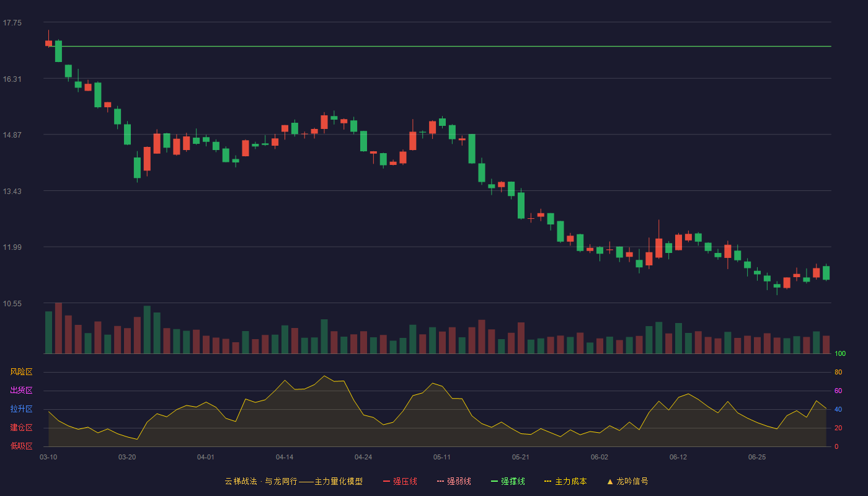Click the first volume bar on the left
The width and height of the screenshot is (868, 496).
tap(48, 332)
